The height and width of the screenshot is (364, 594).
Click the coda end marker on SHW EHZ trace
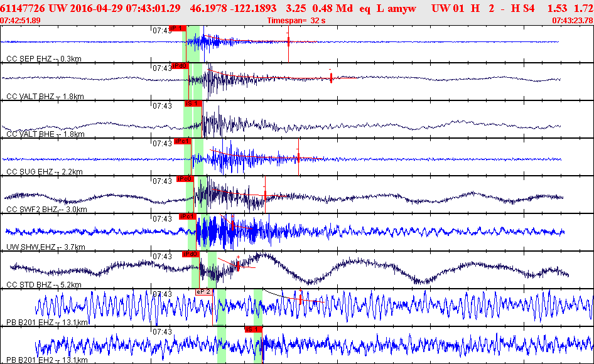click(232, 225)
